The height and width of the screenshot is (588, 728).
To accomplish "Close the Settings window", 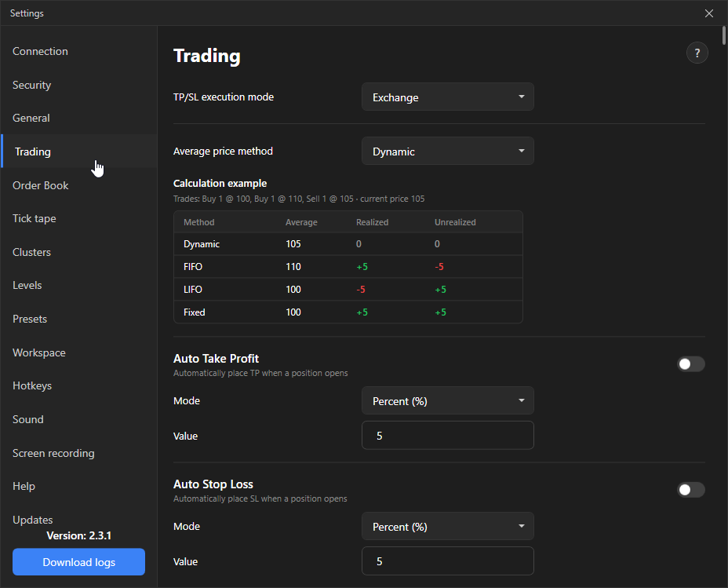I will pos(709,13).
